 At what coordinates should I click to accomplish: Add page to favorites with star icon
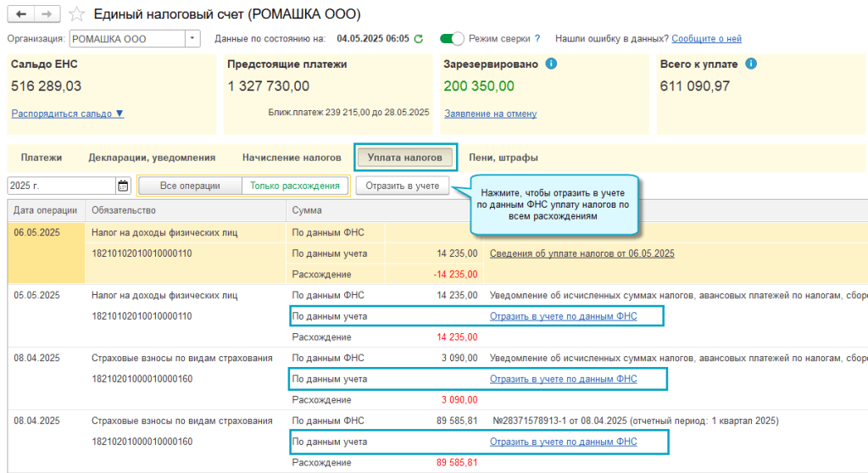[76, 14]
